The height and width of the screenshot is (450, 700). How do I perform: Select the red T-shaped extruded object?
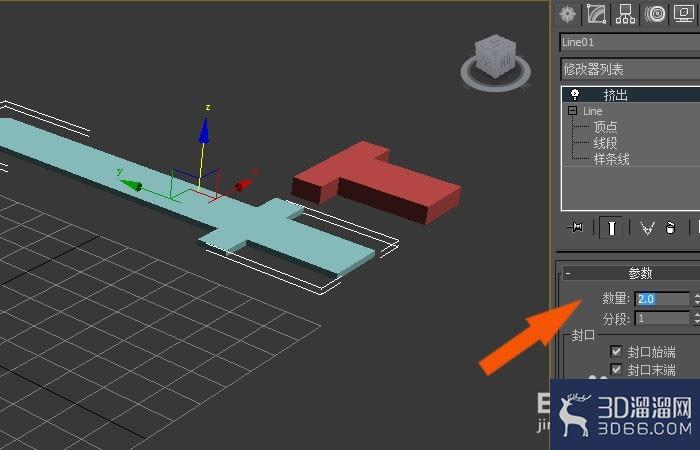[376, 182]
